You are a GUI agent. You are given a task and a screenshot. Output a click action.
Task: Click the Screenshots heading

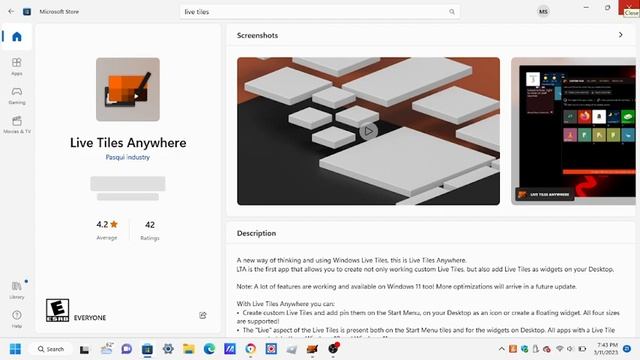[257, 35]
